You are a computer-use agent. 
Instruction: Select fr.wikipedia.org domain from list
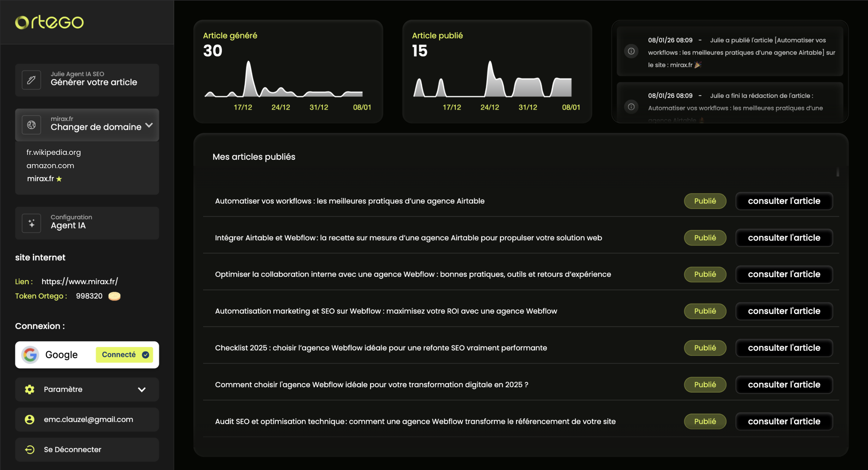pos(54,152)
